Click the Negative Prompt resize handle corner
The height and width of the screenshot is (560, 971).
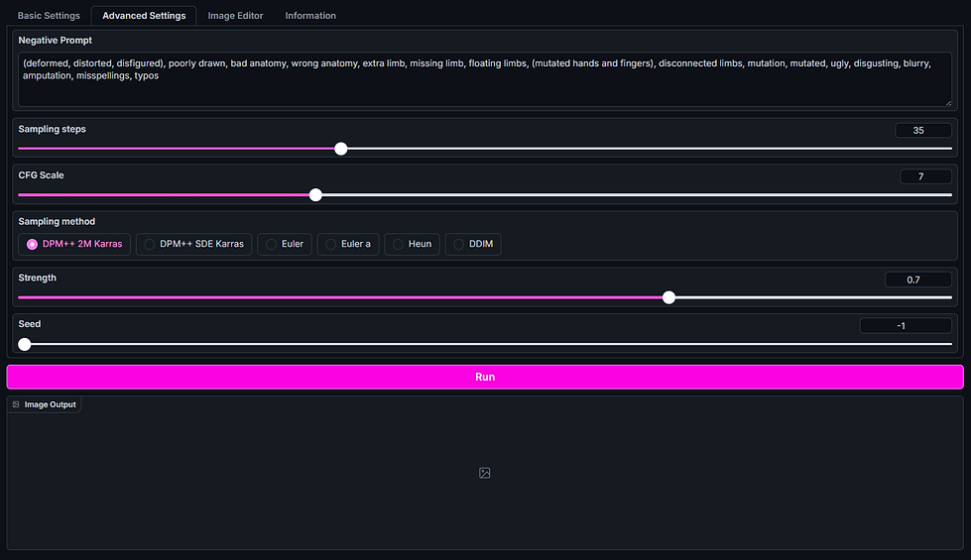(x=948, y=103)
